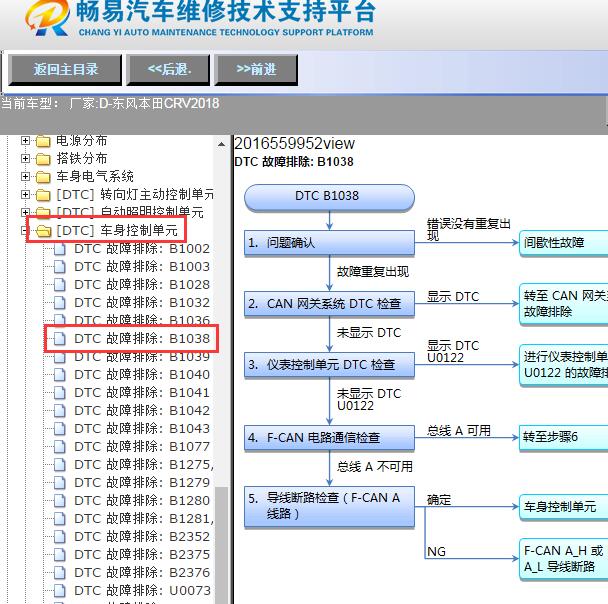Click the 返回主目录 button
This screenshot has height=604, width=608.
point(65,70)
